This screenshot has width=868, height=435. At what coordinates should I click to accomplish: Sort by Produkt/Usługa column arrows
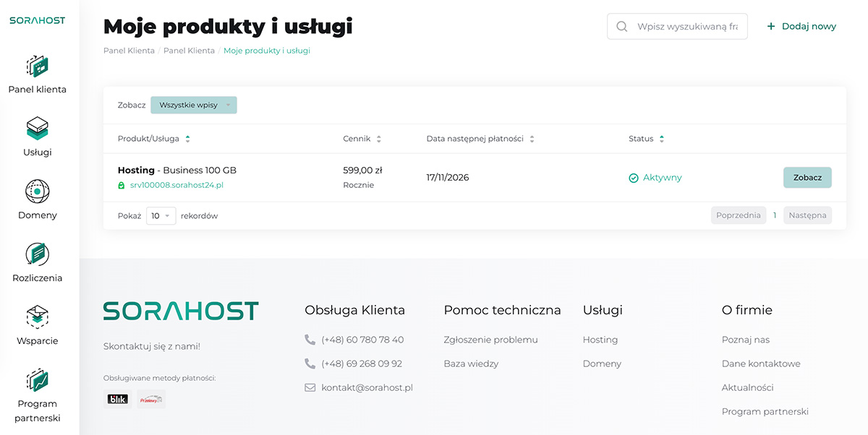pyautogui.click(x=188, y=139)
